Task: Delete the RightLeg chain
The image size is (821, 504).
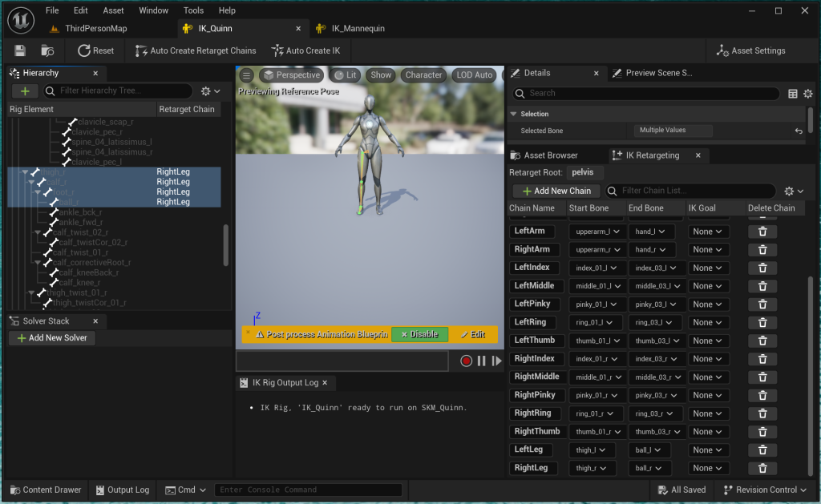Action: (762, 469)
